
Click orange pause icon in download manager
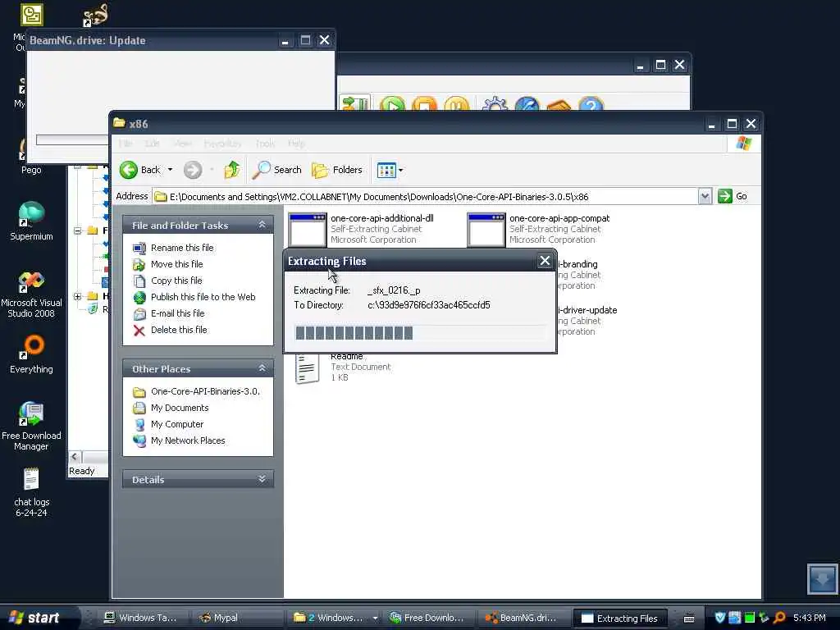coord(456,104)
